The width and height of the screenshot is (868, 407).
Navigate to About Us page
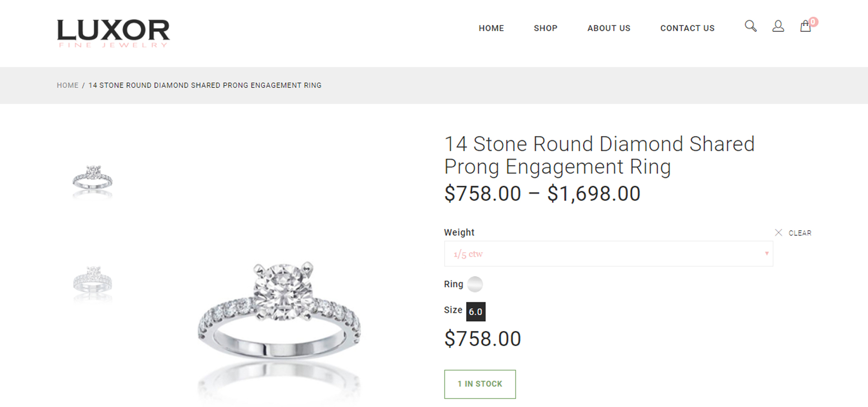pos(609,28)
